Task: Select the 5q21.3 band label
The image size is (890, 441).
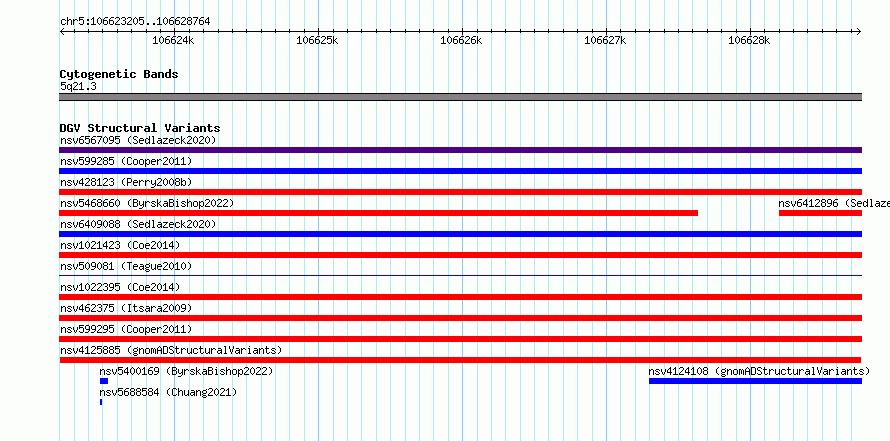Action: pyautogui.click(x=78, y=86)
